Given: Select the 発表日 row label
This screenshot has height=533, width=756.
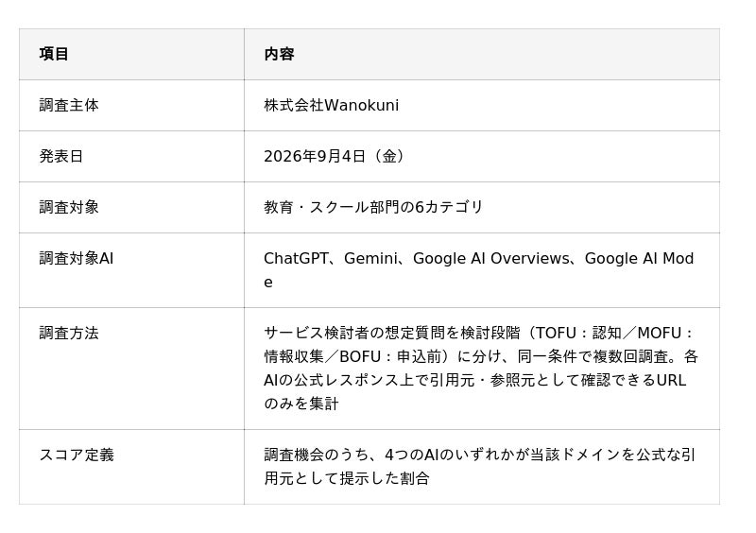Looking at the screenshot, I should pos(61,156).
